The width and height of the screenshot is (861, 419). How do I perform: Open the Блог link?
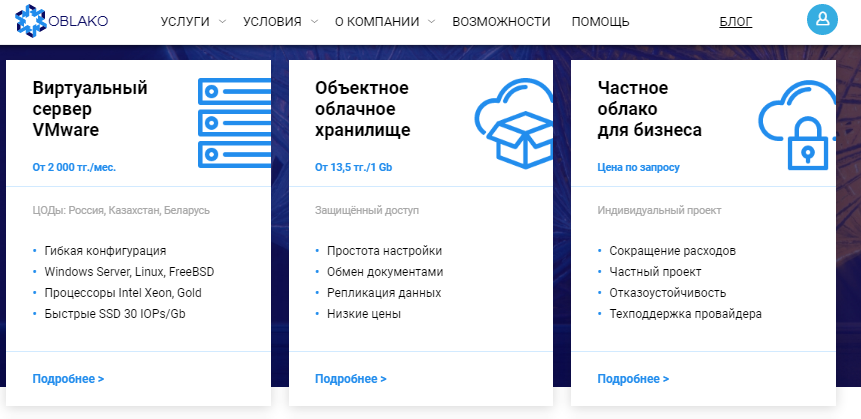point(736,22)
